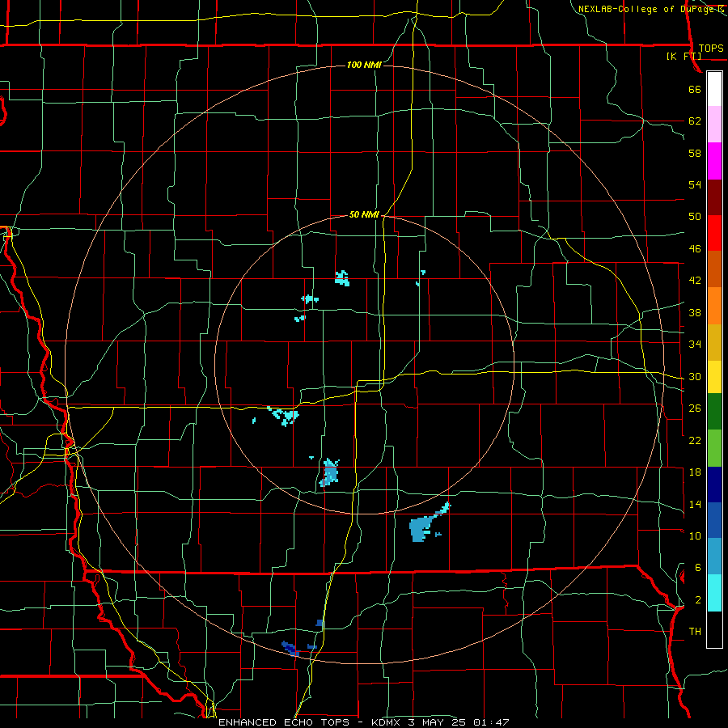Click the navy echo on the southern 100 NMI ring

tap(290, 648)
